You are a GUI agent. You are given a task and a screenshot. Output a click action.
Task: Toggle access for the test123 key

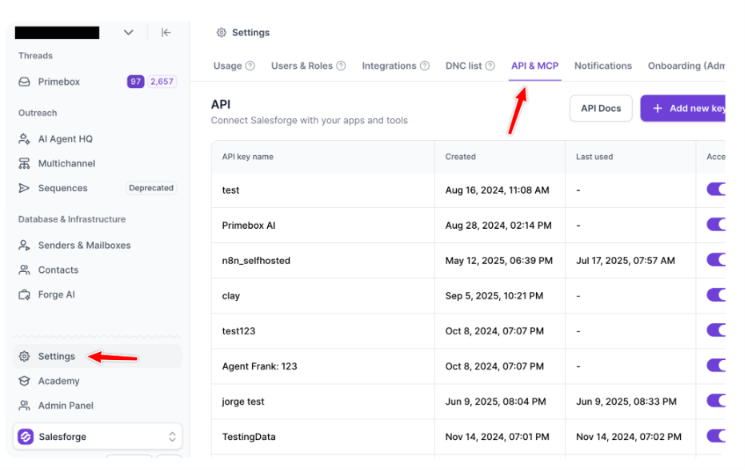pos(716,330)
